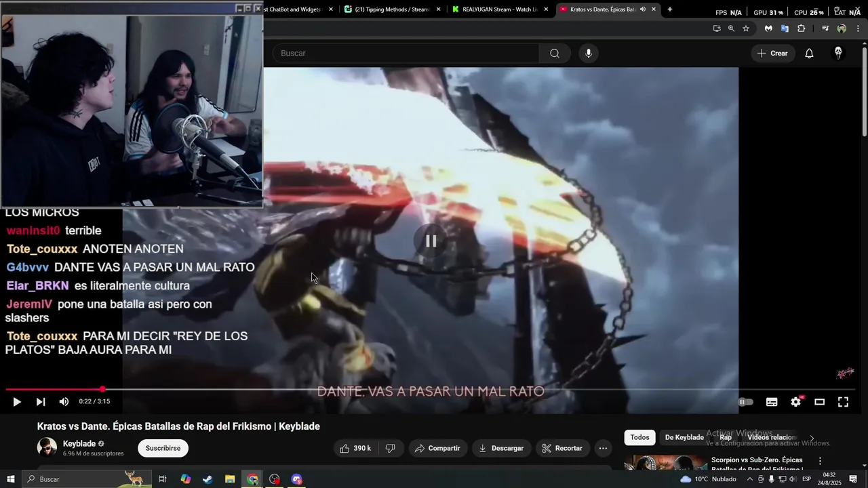Click Recortar to clip the video

coord(562,448)
